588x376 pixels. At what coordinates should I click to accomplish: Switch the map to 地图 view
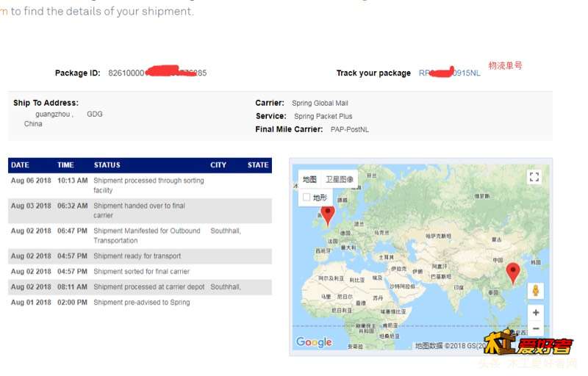click(309, 179)
